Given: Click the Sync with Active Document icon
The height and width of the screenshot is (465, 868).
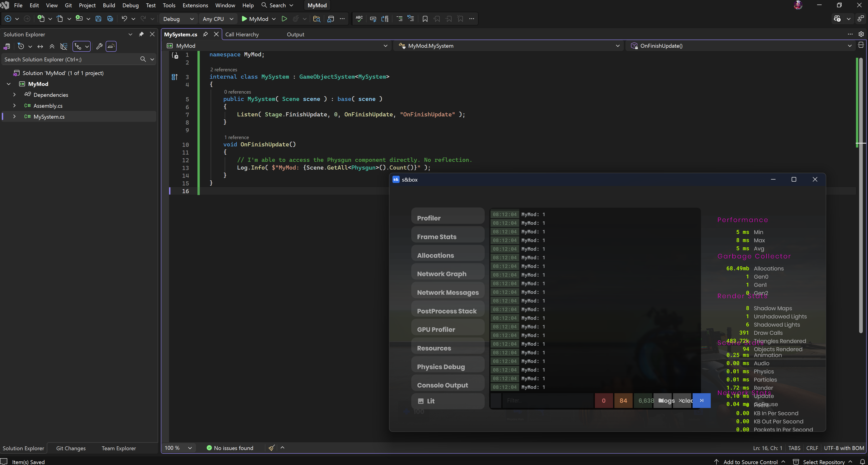Looking at the screenshot, I should click(x=40, y=47).
